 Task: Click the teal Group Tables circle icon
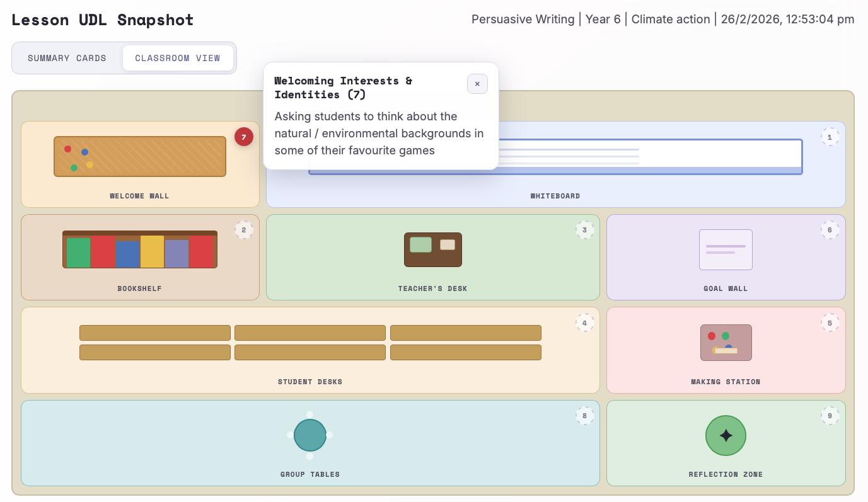click(310, 435)
